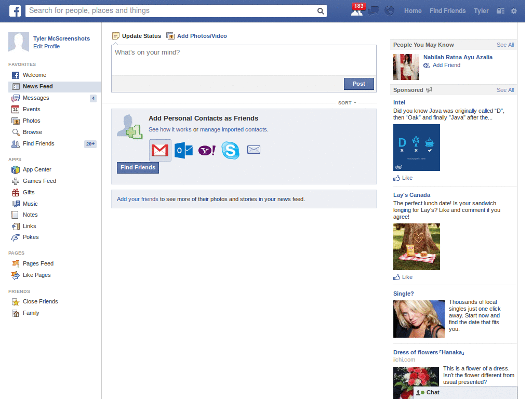
Task: Open Dress of flowers Hanaka link
Action: (x=429, y=353)
